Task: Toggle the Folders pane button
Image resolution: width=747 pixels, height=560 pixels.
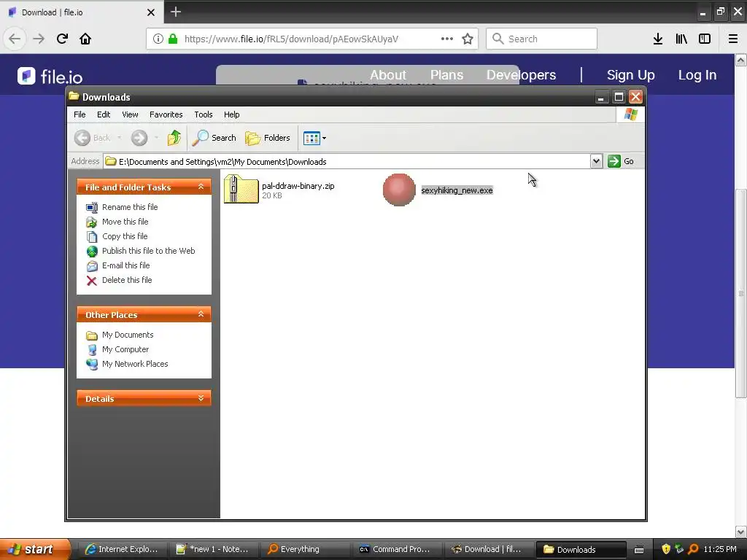Action: [x=268, y=138]
